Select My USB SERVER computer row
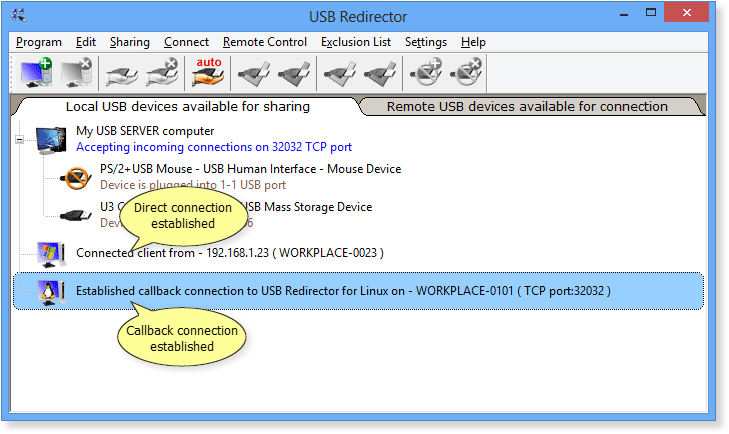Screen dimensions: 729x434 (x=214, y=139)
